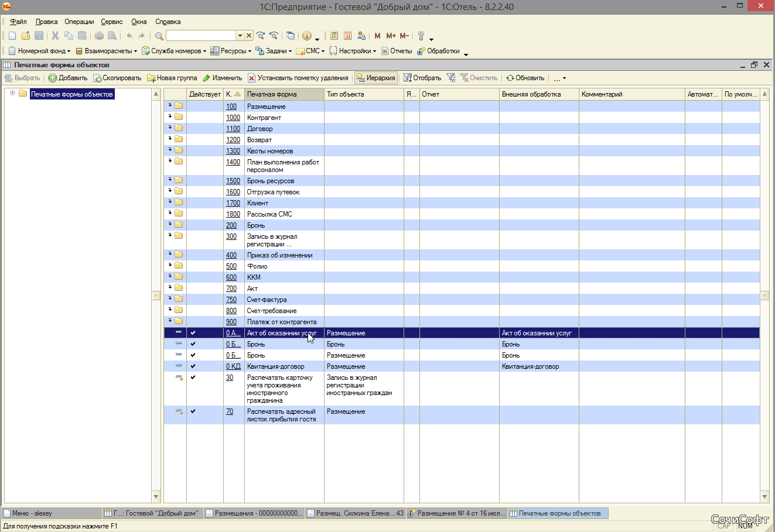775x532 pixels.
Task: Open code link 750 for Счет-фактура
Action: (231, 300)
